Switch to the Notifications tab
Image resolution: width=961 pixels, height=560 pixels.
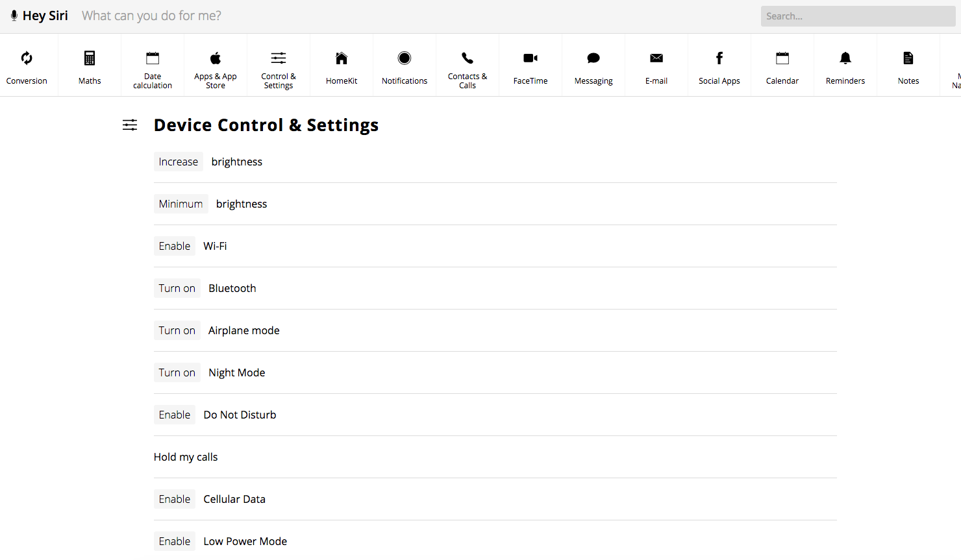point(405,66)
